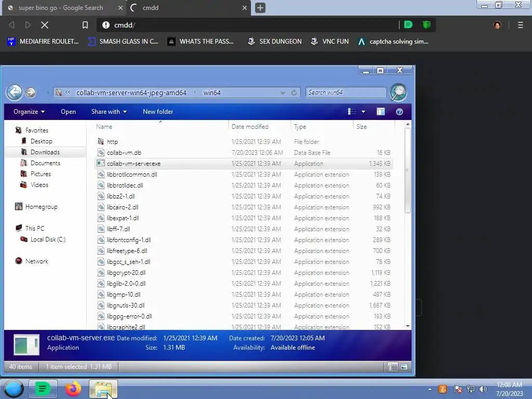Click the file list vertical scrollbar thumb
The image size is (532, 399).
[408, 170]
